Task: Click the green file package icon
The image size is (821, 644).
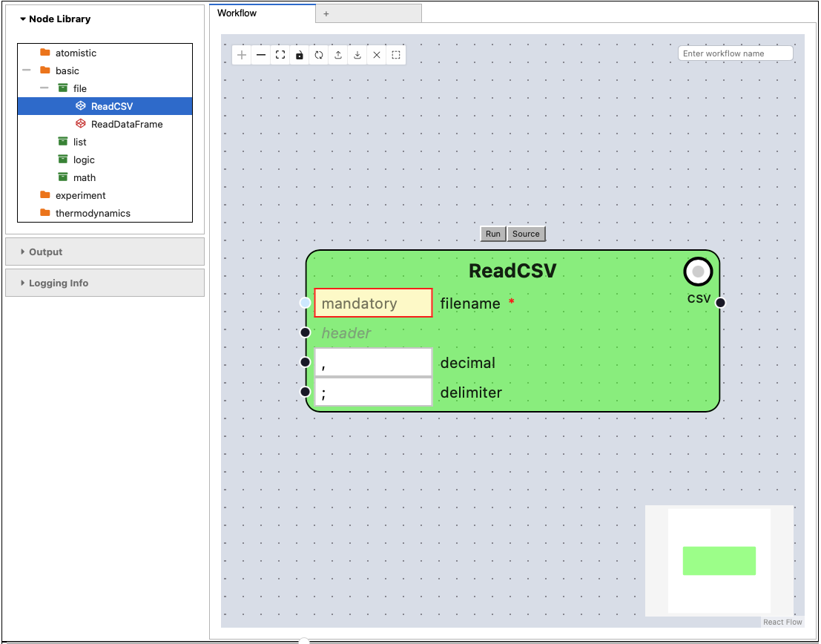Action: pos(63,88)
